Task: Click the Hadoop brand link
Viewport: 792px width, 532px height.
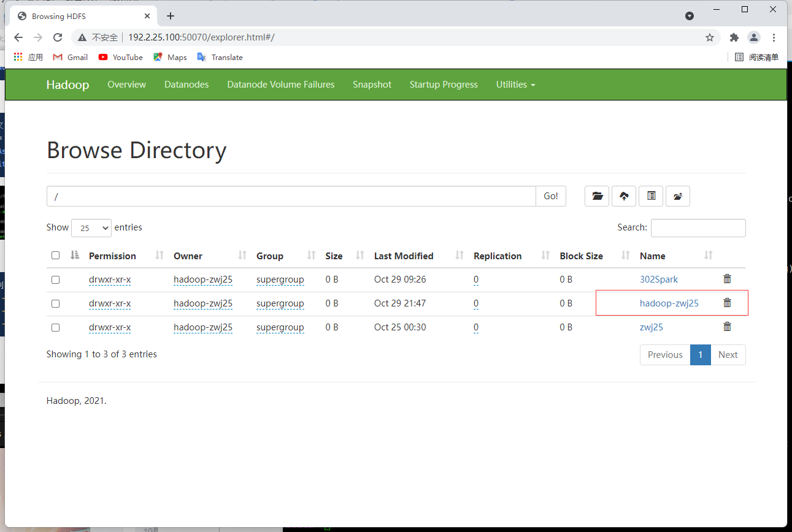Action: coord(67,85)
